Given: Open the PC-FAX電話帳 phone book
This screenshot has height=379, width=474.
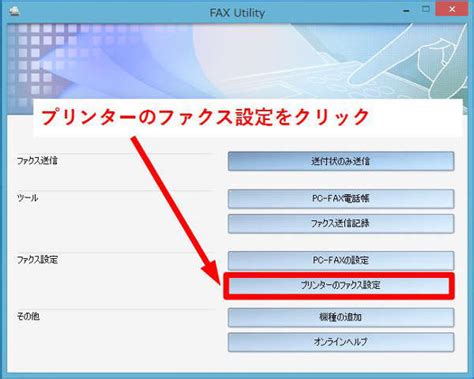Looking at the screenshot, I should tap(341, 199).
